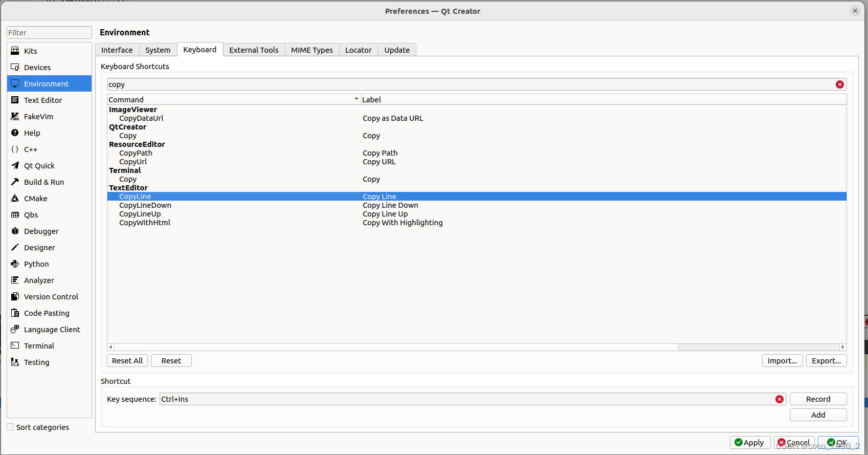Open the Debugger category
Image resolution: width=868 pixels, height=455 pixels.
click(49, 231)
